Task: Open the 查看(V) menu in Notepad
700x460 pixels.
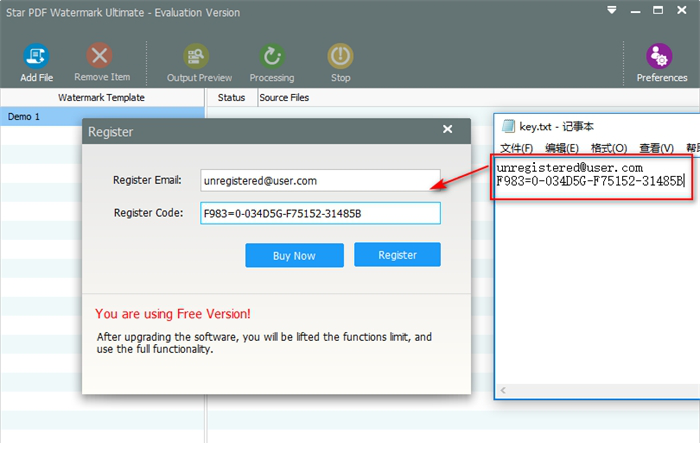Action: tap(656, 148)
